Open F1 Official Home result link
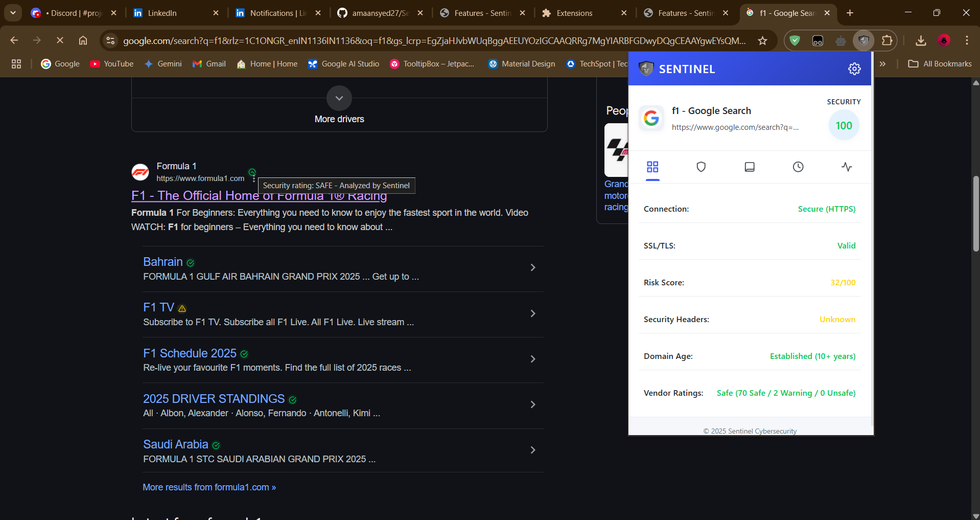The image size is (980, 520). [x=194, y=196]
